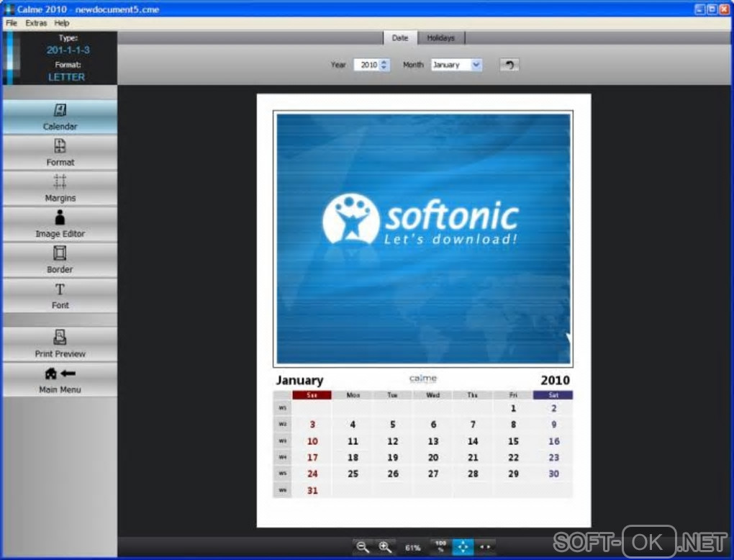The image size is (734, 560).
Task: Open the Font settings
Action: (x=60, y=295)
